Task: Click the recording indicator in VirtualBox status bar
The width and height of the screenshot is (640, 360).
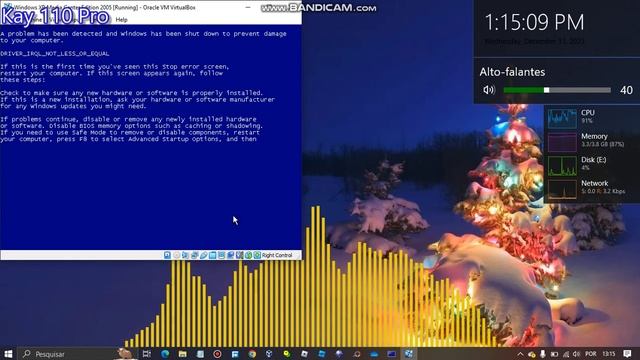Action: click(x=230, y=255)
